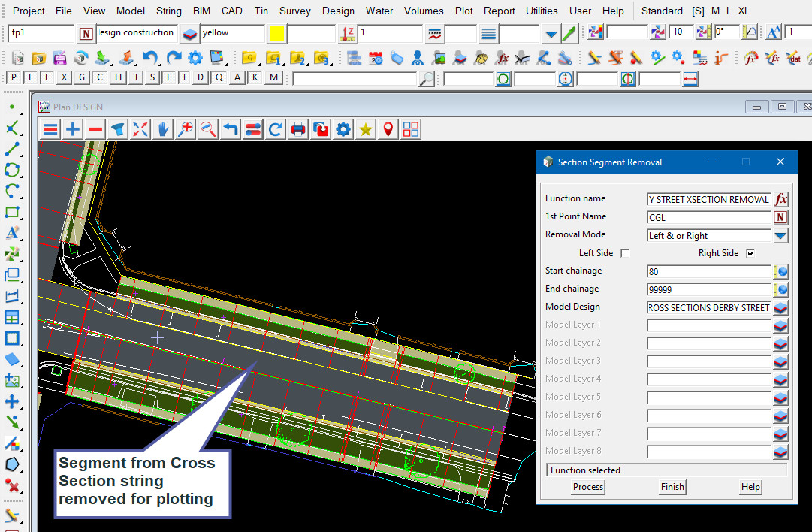
Task: Open the Survey menu
Action: 294,11
